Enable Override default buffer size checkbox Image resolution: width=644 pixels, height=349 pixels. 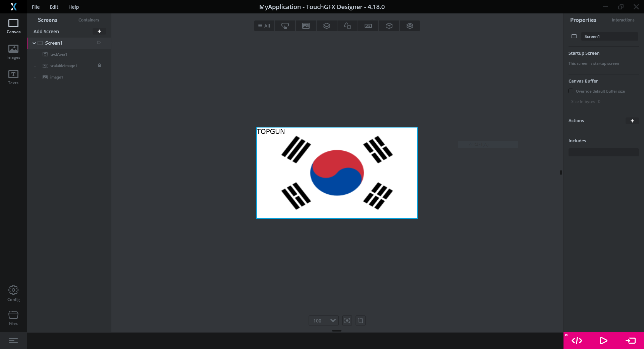pos(571,91)
